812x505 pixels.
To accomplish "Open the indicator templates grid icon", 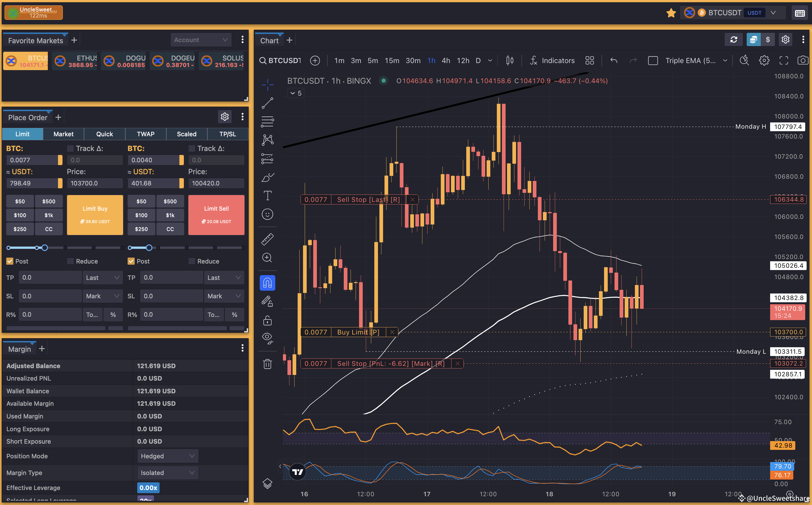I will (x=590, y=61).
